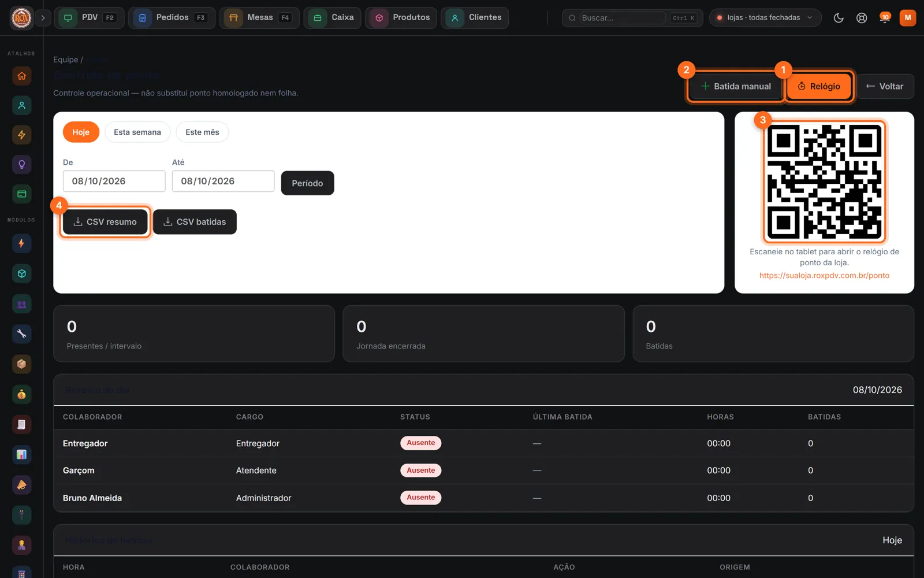
Task: Open the two people module icon
Action: click(x=21, y=303)
